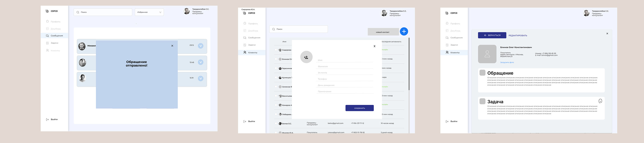644x143 pixels.
Task: Expand the message received at 13:48
Action: (201, 62)
